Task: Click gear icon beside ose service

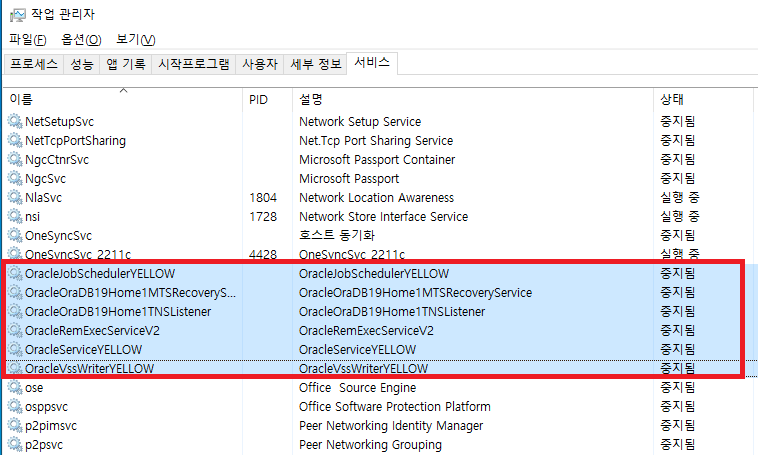Action: [15, 387]
